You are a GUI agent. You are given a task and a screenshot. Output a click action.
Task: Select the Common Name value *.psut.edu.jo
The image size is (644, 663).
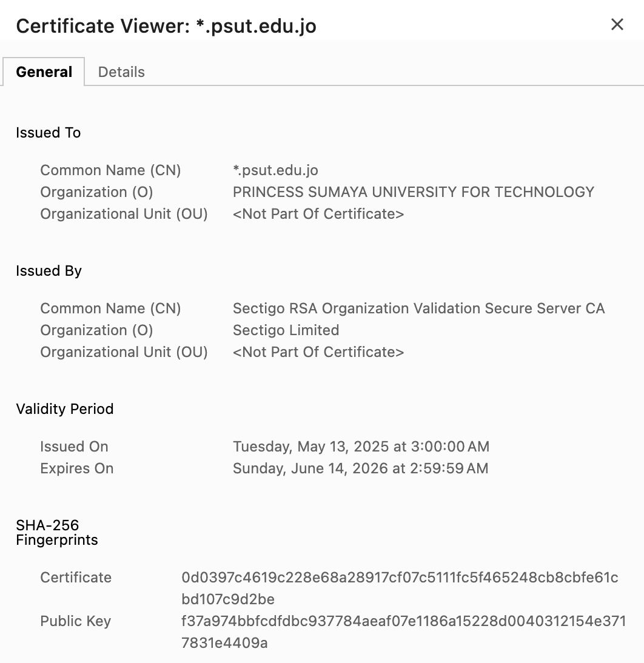276,170
